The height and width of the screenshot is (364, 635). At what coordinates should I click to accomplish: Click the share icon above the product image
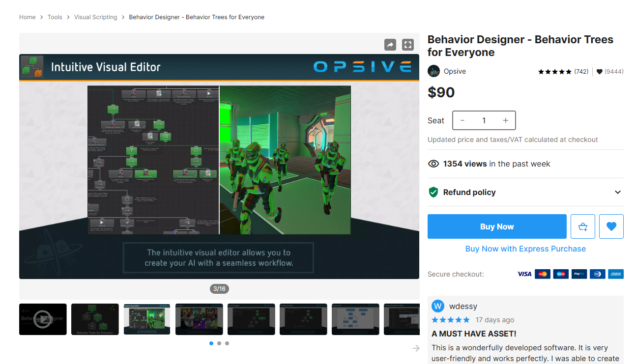[390, 45]
